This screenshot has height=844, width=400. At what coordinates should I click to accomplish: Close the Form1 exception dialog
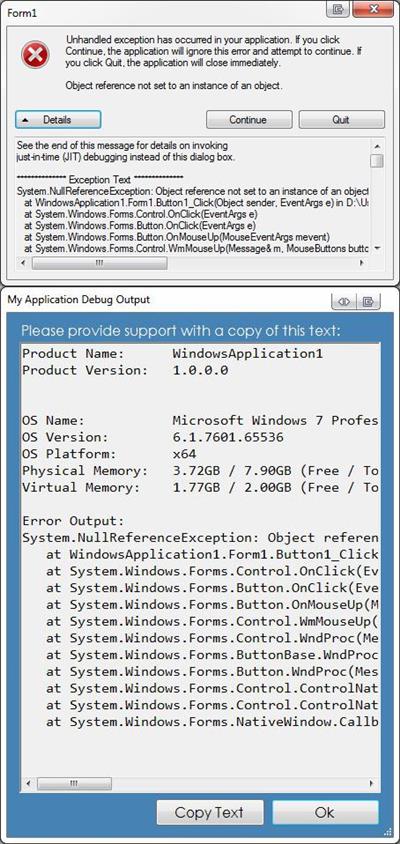(x=373, y=9)
